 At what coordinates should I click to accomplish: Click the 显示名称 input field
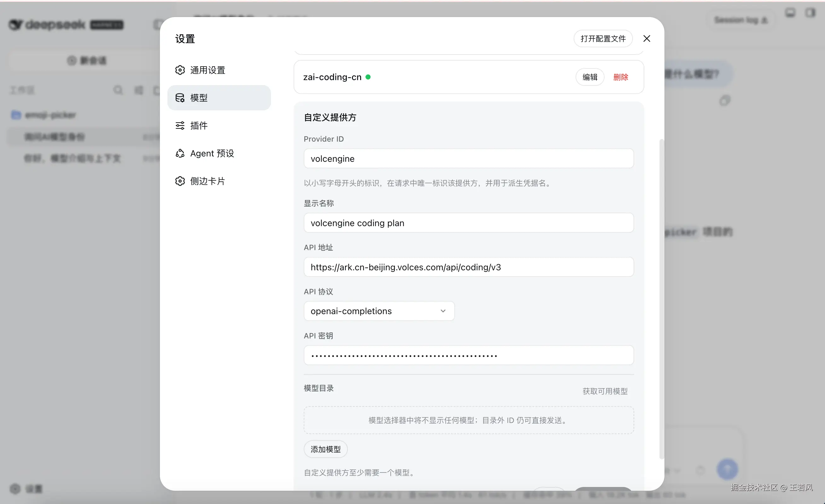click(468, 223)
